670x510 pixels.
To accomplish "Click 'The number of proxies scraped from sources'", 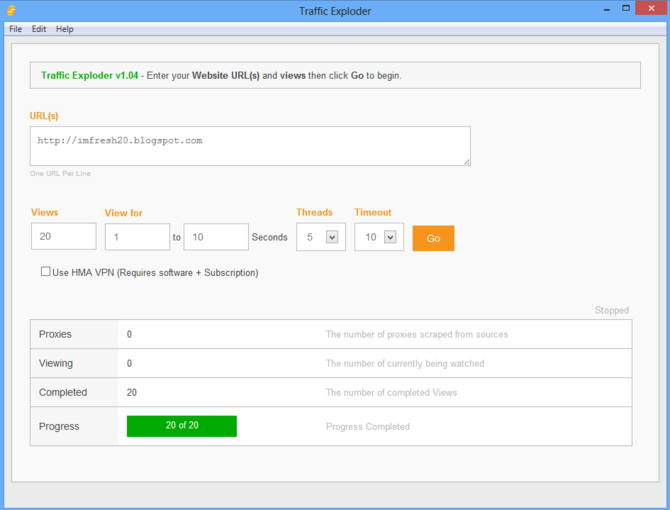I will coord(417,334).
